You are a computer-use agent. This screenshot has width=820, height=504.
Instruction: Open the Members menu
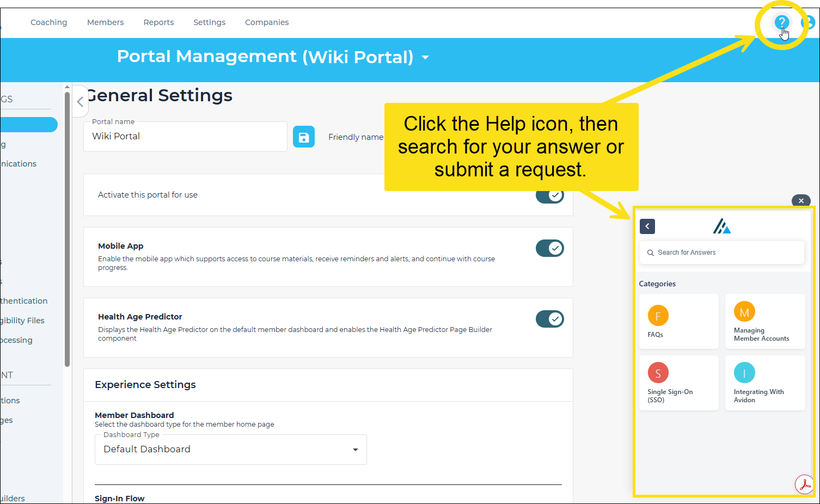click(x=105, y=22)
